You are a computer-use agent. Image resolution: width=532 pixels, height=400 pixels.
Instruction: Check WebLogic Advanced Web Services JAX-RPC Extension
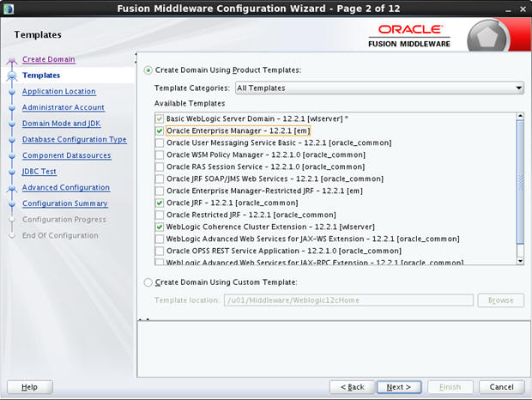[159, 262]
